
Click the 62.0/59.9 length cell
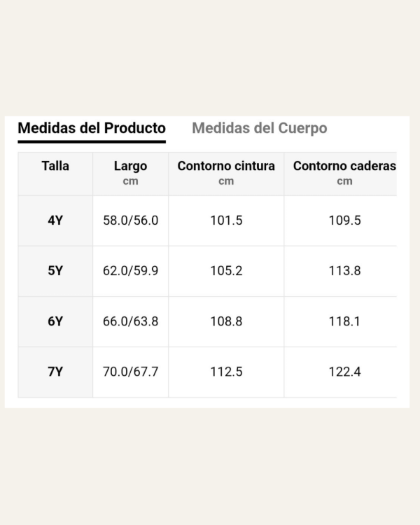click(131, 271)
